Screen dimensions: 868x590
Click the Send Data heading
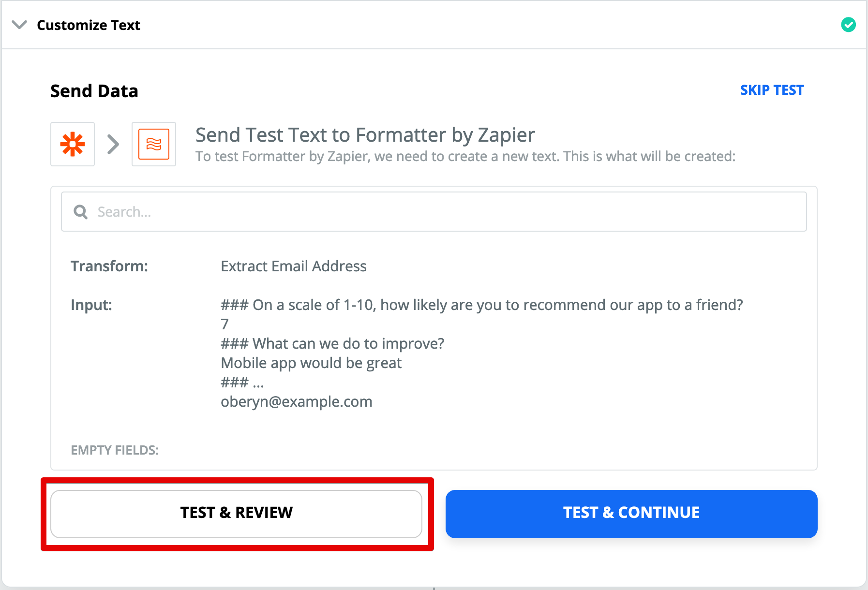click(x=94, y=91)
